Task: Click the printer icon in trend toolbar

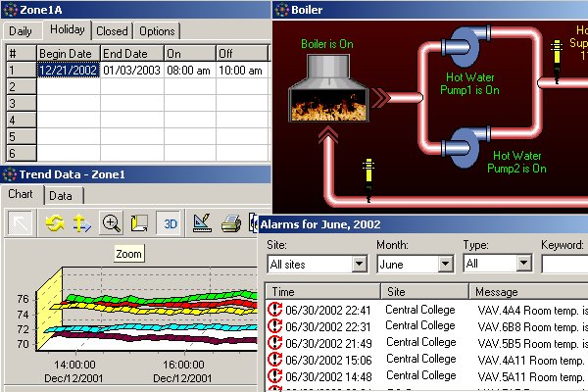Action: pos(231,223)
